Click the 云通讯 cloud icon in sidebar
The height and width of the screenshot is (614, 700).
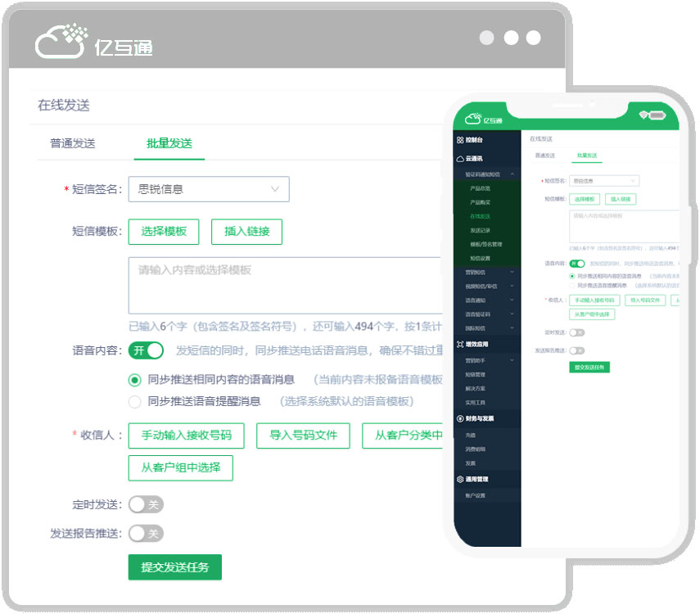460,159
